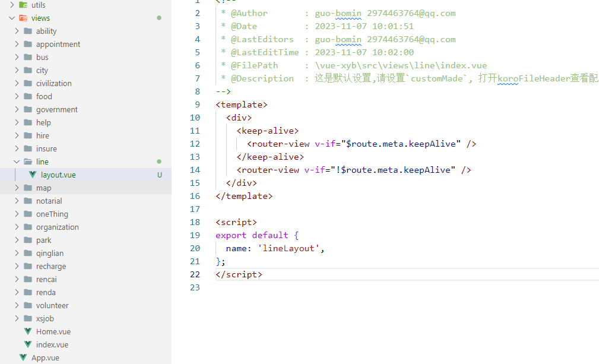The height and width of the screenshot is (364, 599).
Task: Select the government folder label
Action: coord(57,110)
